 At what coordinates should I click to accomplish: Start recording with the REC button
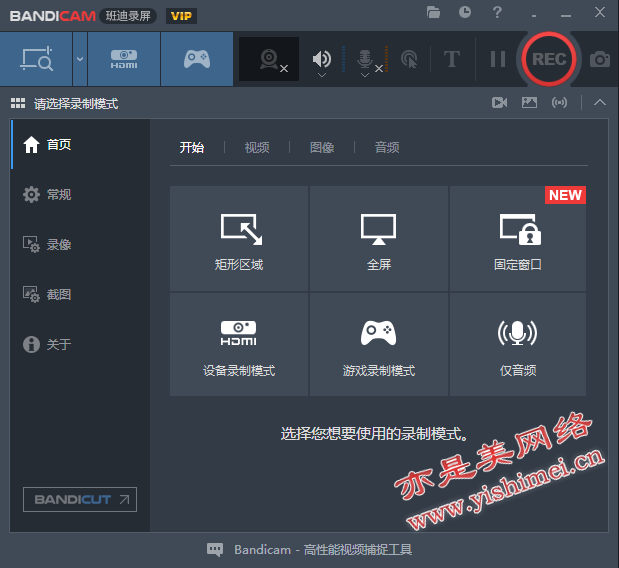tap(549, 59)
